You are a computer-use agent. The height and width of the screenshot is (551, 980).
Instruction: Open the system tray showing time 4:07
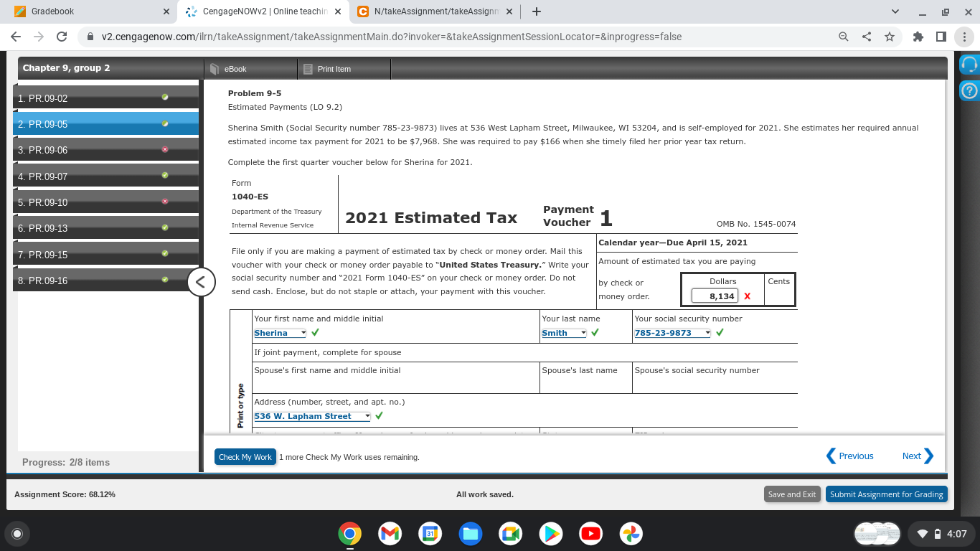click(x=941, y=534)
